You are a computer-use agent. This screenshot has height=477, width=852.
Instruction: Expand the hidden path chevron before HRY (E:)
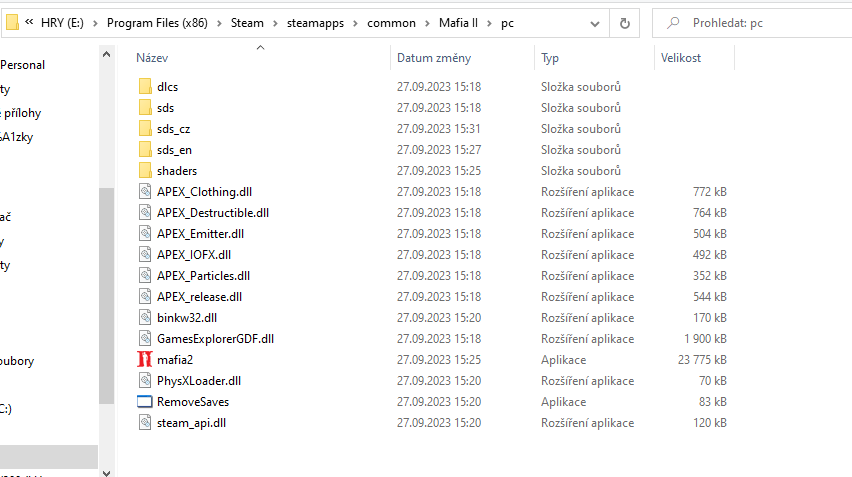tap(29, 22)
